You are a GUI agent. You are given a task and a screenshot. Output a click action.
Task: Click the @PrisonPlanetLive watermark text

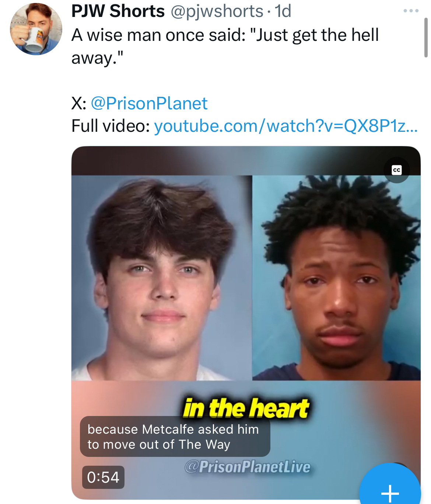[x=247, y=467]
